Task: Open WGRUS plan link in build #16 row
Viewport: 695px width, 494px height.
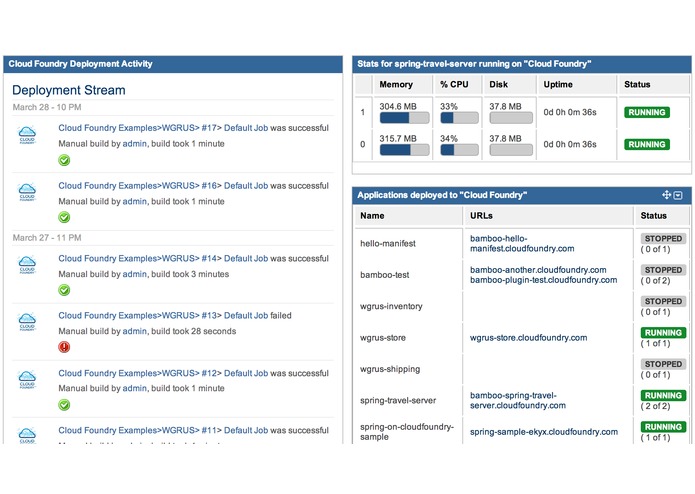Action: pyautogui.click(x=179, y=186)
